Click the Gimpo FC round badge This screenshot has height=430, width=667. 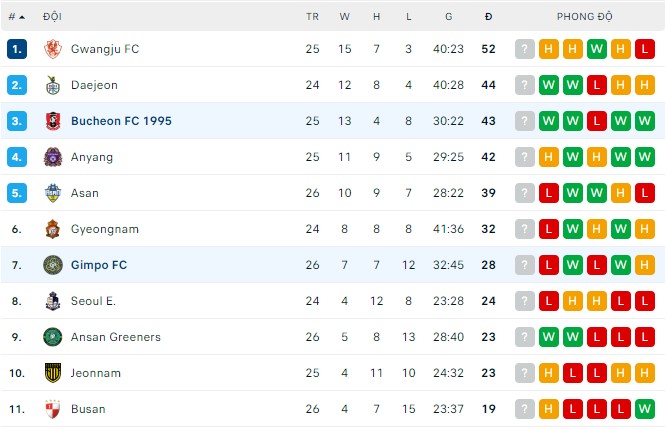click(x=53, y=265)
